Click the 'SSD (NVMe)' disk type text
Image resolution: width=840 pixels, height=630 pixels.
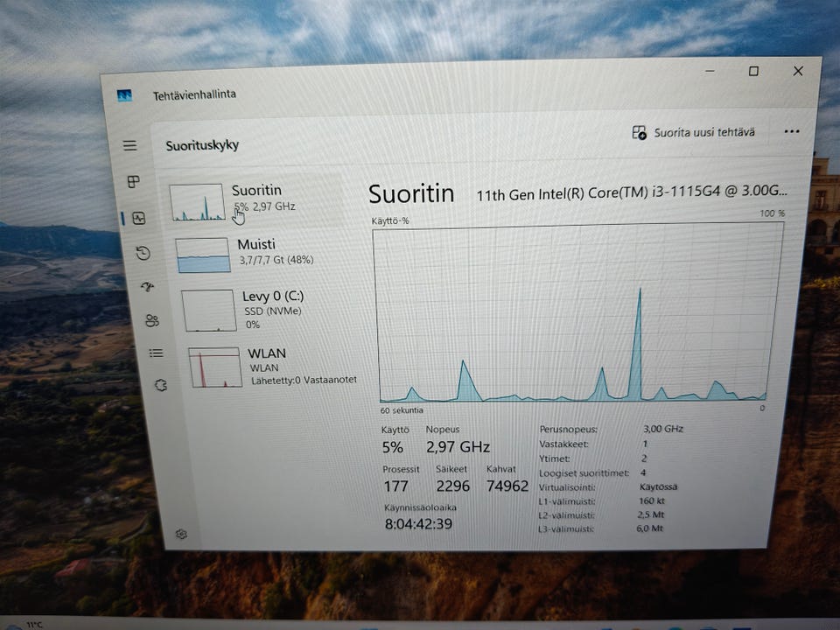(273, 311)
